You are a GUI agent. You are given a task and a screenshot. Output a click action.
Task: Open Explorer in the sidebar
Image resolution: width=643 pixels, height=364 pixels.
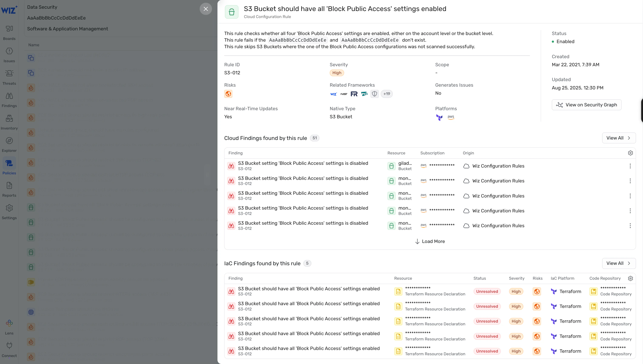9,145
